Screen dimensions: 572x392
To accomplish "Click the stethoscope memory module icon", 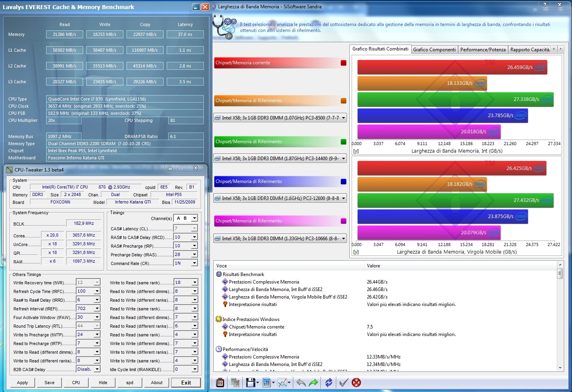I will pos(224,27).
